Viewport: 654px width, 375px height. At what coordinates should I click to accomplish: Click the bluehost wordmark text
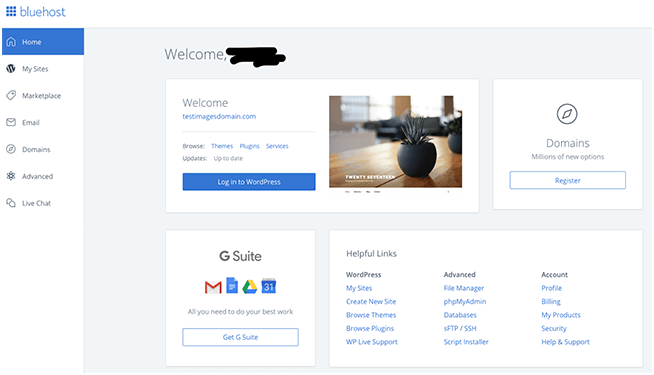click(43, 12)
